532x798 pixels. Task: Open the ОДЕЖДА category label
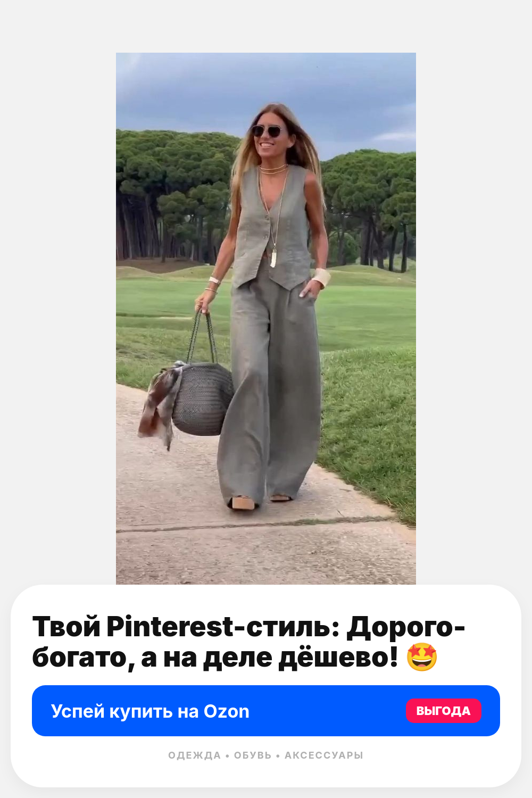(x=194, y=755)
